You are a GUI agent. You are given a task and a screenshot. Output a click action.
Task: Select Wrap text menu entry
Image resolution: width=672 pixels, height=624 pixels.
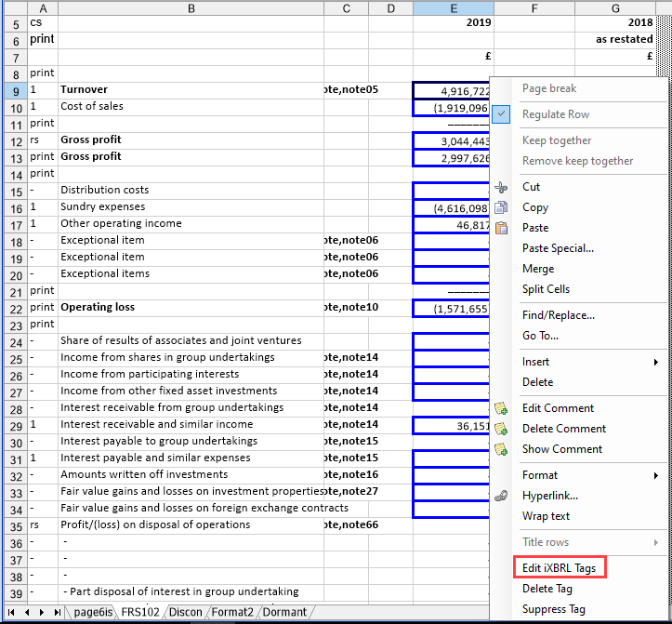click(x=546, y=516)
